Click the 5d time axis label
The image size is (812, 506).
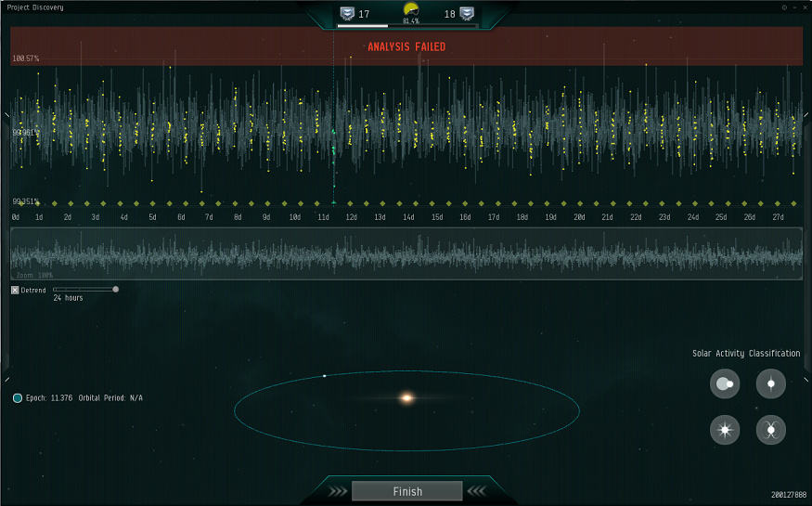click(x=152, y=217)
